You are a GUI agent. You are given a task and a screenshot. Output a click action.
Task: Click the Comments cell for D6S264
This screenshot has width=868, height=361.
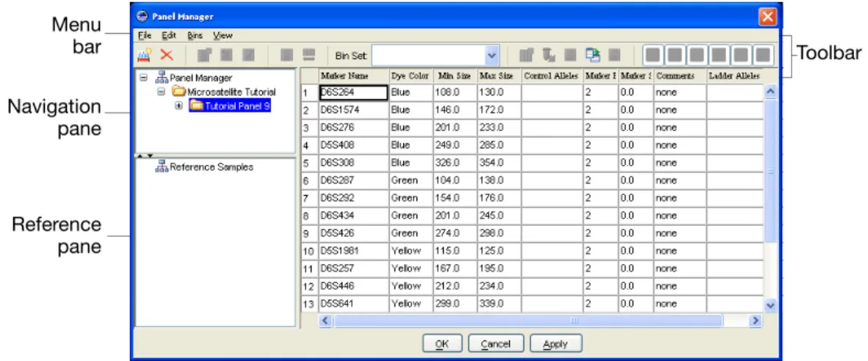[680, 92]
